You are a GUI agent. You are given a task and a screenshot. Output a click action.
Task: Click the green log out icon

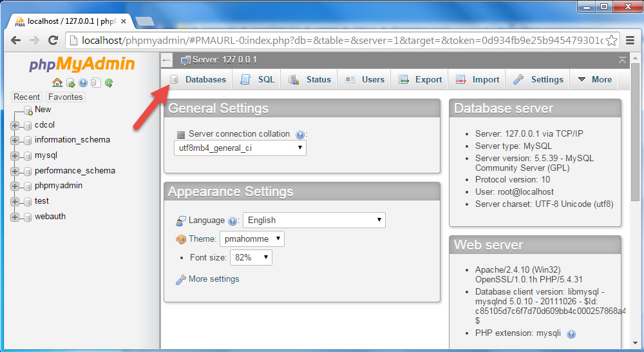[x=70, y=83]
